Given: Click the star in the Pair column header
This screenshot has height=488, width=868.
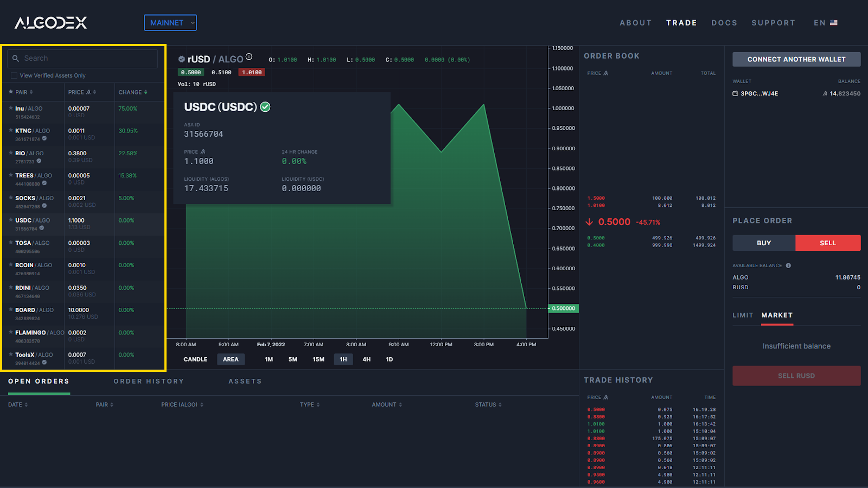Looking at the screenshot, I should 11,92.
